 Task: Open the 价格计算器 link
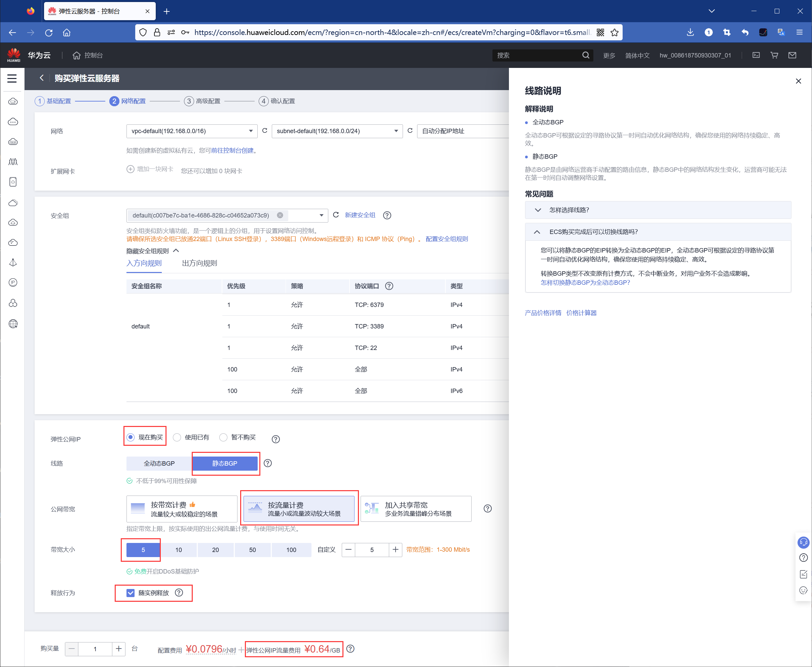pyautogui.click(x=581, y=313)
